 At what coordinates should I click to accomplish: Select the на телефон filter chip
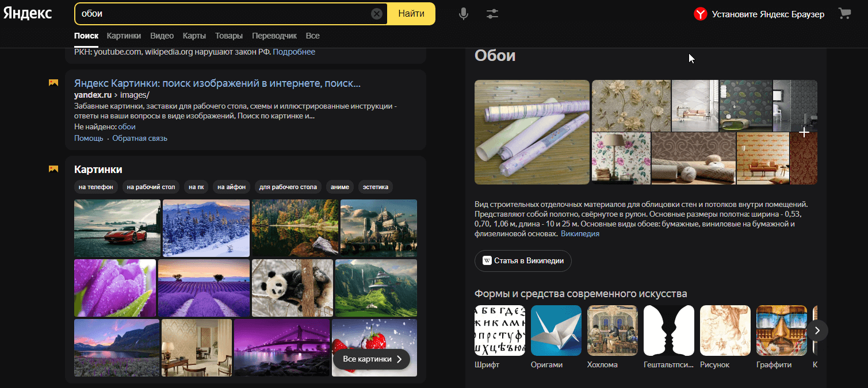point(97,187)
